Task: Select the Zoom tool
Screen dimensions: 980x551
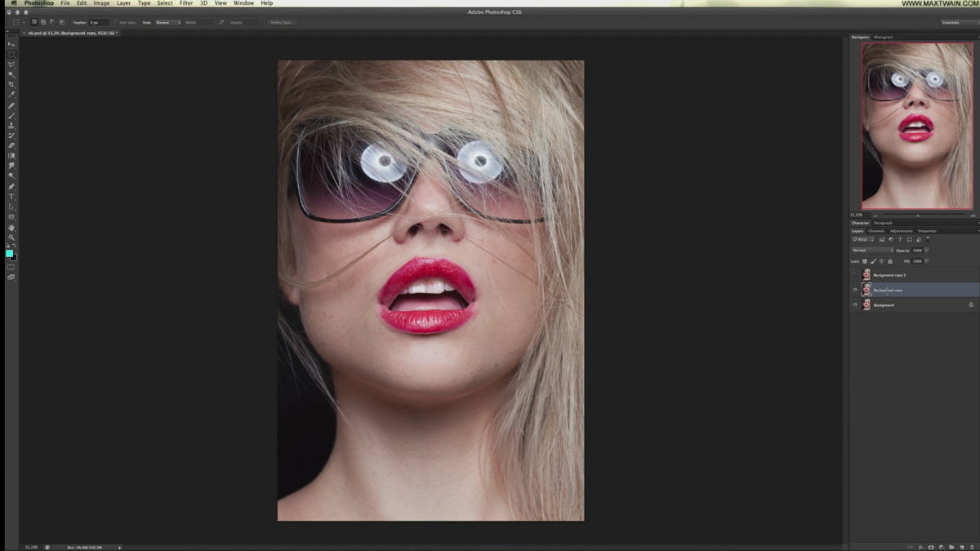Action: (11, 238)
